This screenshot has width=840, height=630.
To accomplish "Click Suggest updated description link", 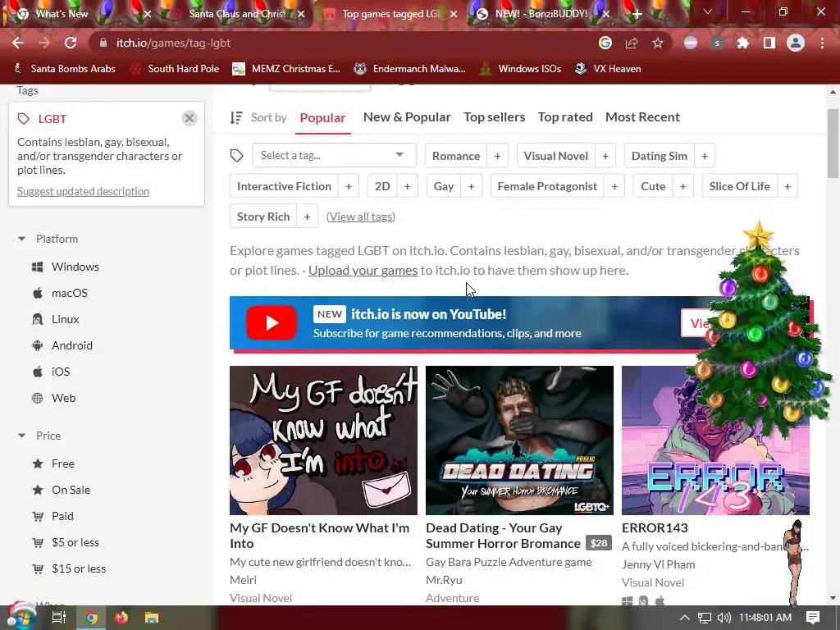I will click(83, 191).
